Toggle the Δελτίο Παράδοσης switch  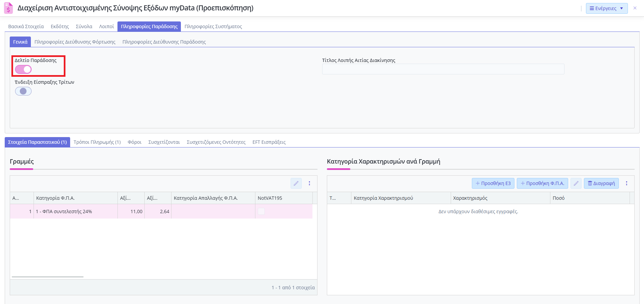click(23, 69)
